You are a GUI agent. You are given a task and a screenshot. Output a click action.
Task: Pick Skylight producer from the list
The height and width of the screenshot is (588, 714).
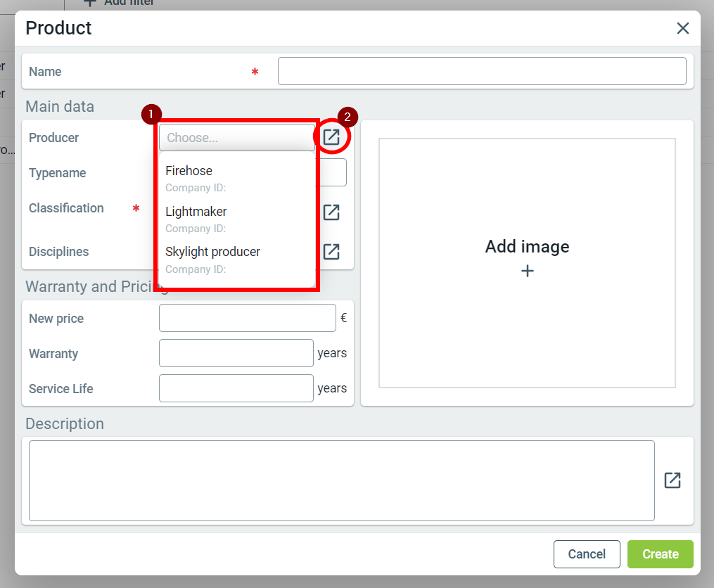[213, 252]
